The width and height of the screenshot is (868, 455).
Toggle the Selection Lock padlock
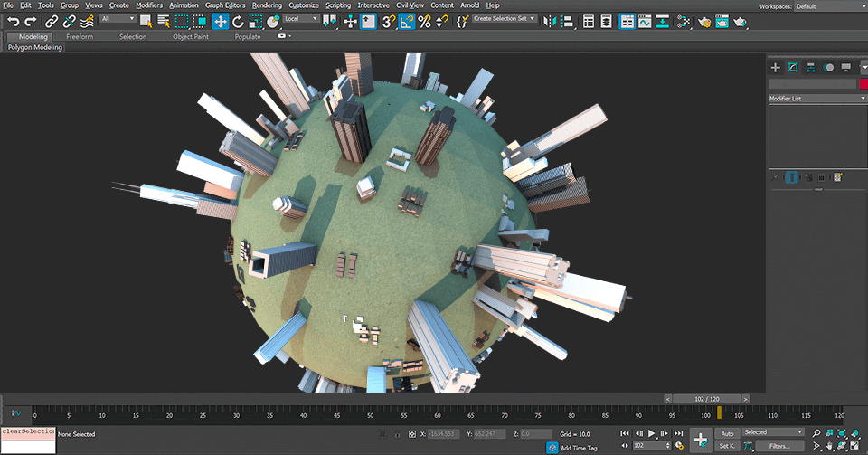click(x=398, y=434)
